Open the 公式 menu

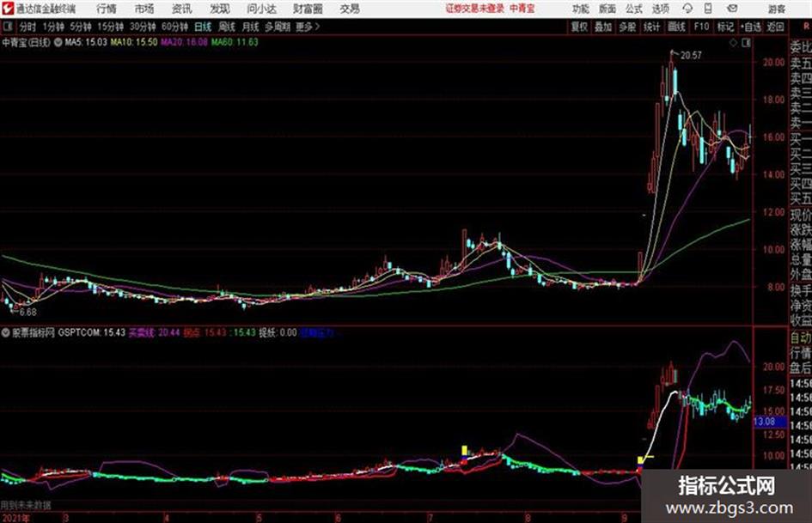(634, 9)
